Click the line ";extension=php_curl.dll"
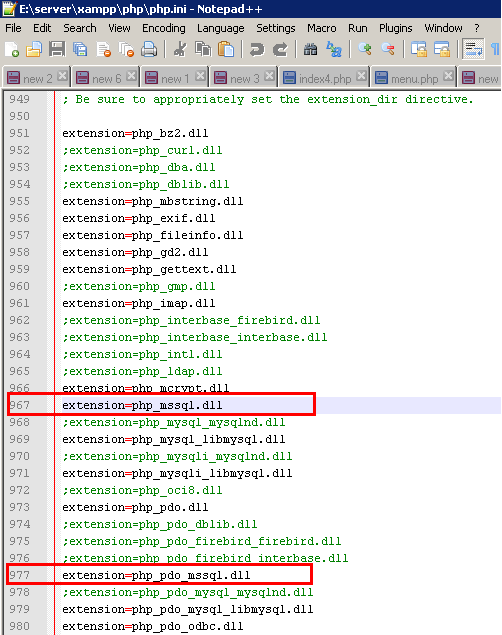The height and width of the screenshot is (635, 502). click(x=143, y=150)
